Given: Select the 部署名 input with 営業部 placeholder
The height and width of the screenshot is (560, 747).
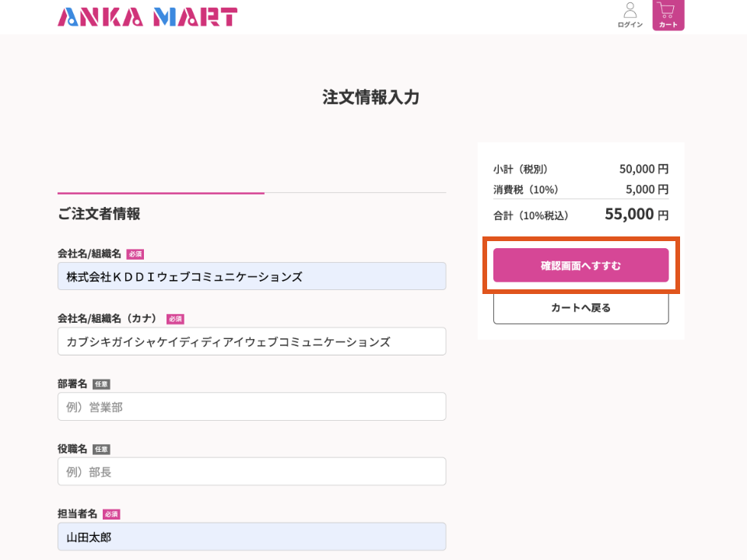Looking at the screenshot, I should [251, 407].
